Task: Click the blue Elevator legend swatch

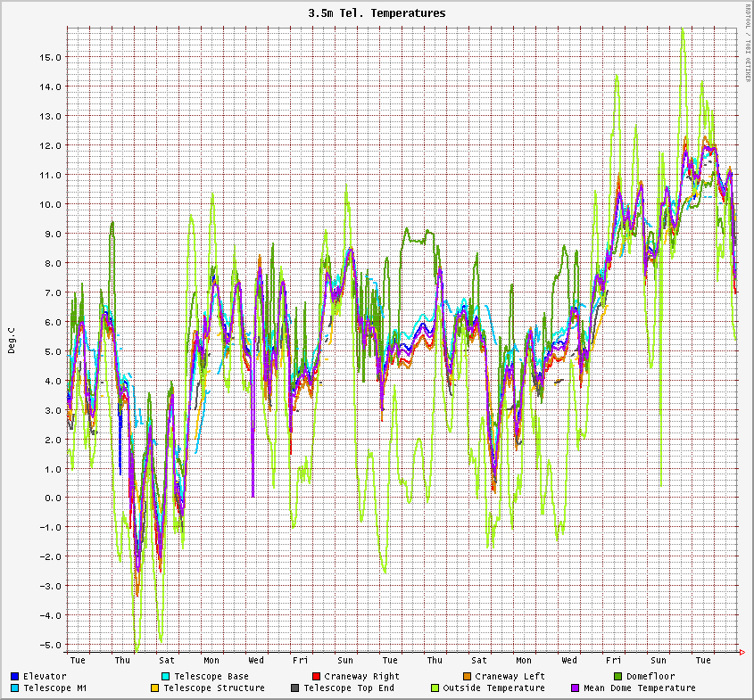Action: click(x=15, y=677)
